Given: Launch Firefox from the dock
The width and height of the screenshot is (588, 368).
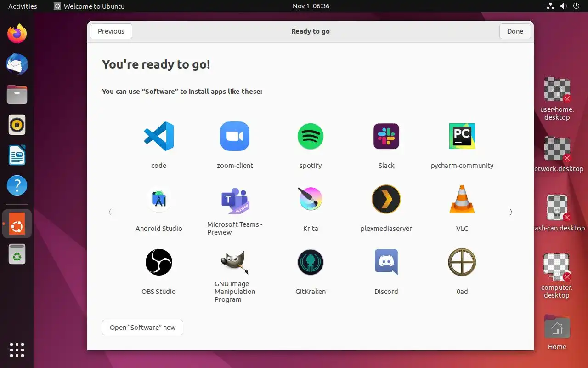Looking at the screenshot, I should pos(17,34).
